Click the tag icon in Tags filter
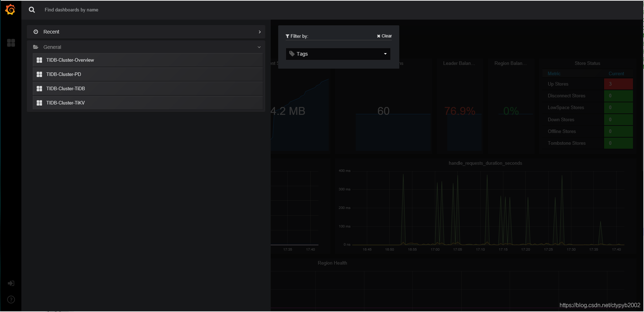 pos(292,54)
